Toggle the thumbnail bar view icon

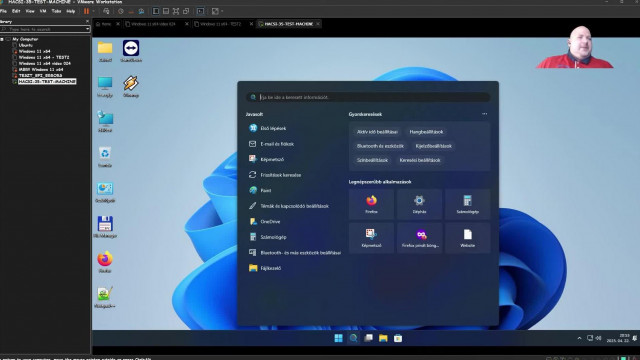click(x=166, y=11)
